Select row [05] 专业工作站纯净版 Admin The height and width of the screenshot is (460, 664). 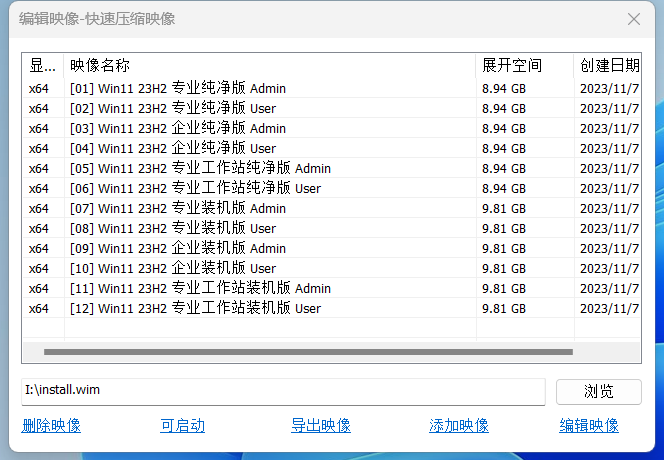pos(332,169)
